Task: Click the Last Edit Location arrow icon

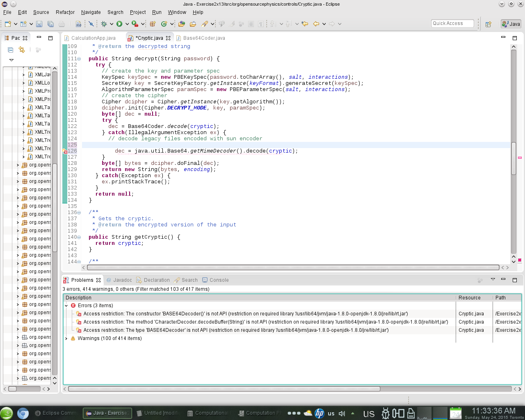Action: 305,24
